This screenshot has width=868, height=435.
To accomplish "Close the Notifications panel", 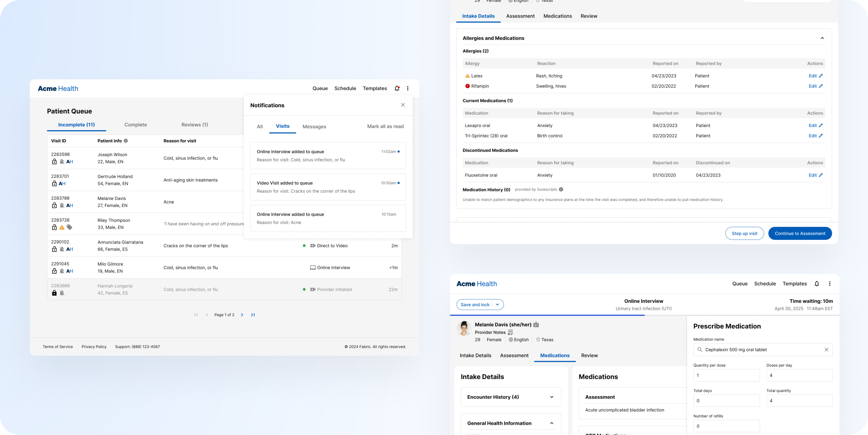I will (403, 105).
